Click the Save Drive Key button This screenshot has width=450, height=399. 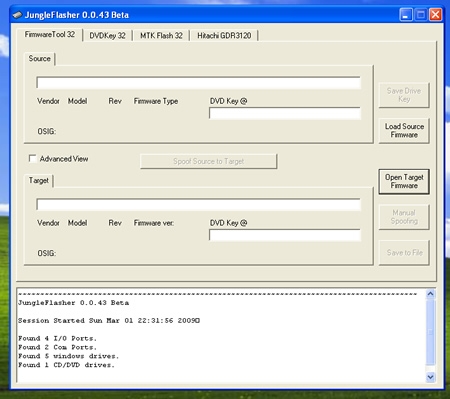click(404, 95)
